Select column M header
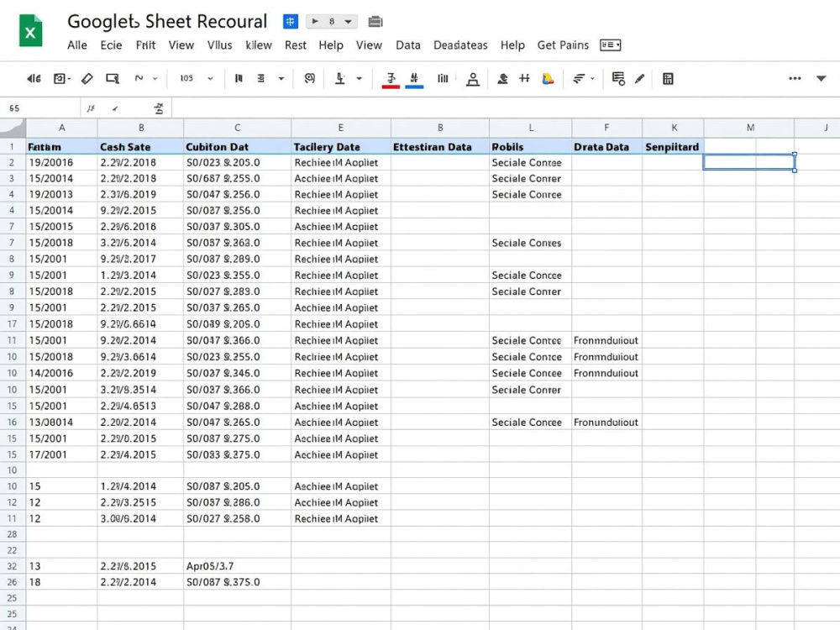 point(750,128)
